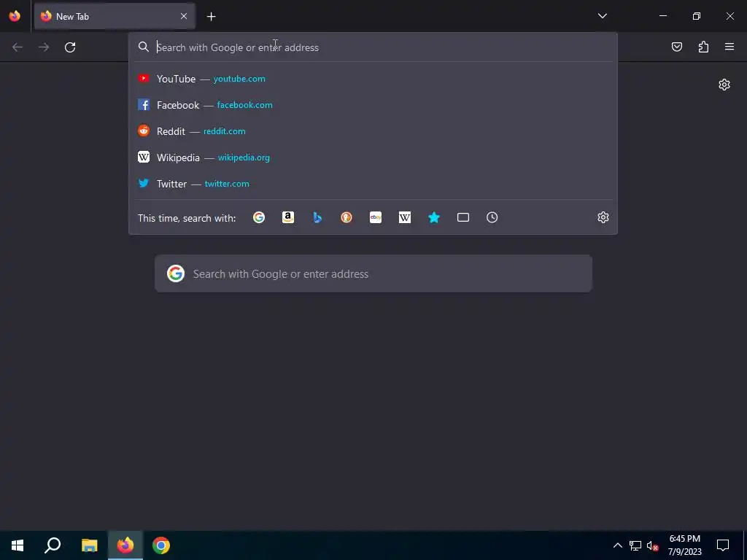
Task: Open YouTube suggestion youtube.com
Action: tap(373, 79)
